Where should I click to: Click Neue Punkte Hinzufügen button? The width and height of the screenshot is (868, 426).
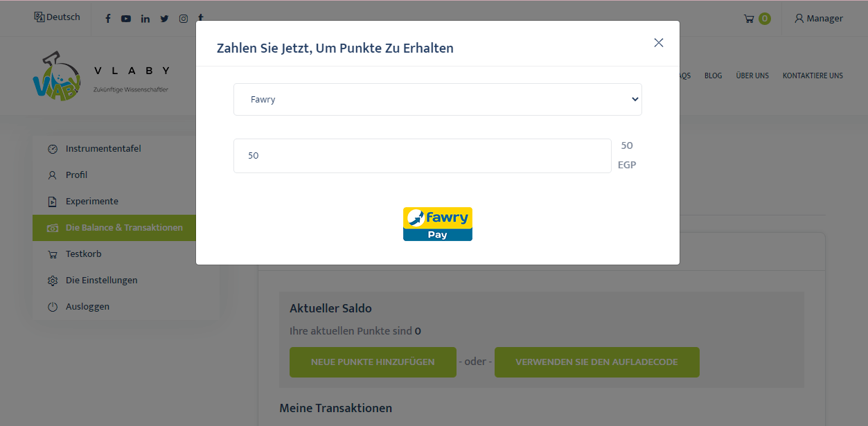pyautogui.click(x=373, y=362)
